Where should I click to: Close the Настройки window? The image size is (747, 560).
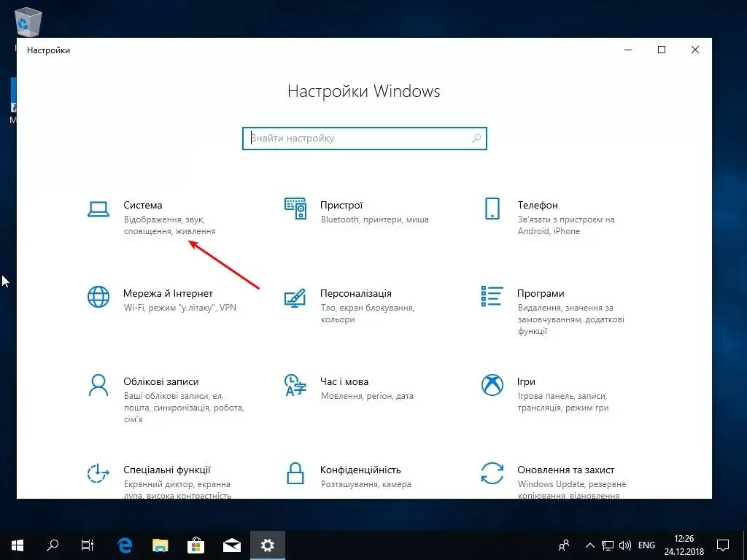[x=695, y=50]
